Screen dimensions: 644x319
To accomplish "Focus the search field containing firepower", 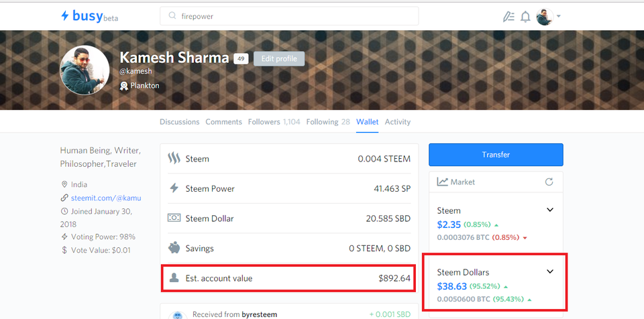I will tap(289, 17).
